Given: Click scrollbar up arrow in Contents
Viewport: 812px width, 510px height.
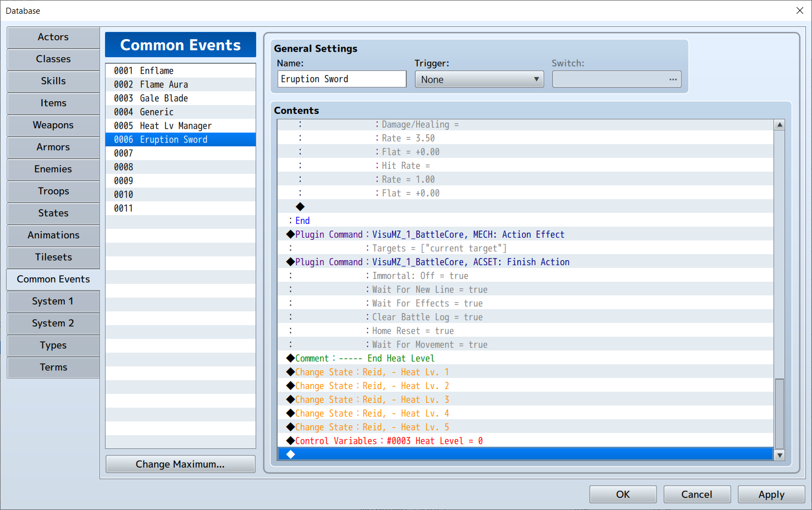Looking at the screenshot, I should tap(779, 125).
